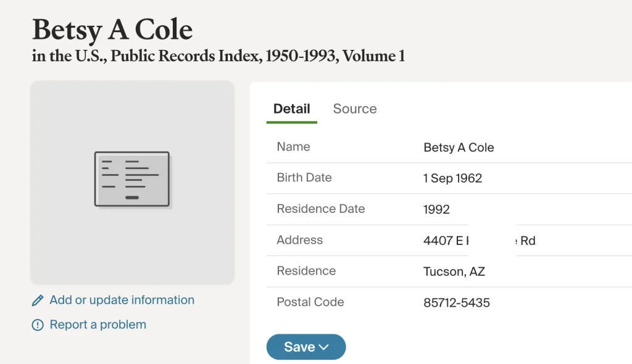This screenshot has width=632, height=364.
Task: Click the Birth Date field label
Action: (x=304, y=178)
